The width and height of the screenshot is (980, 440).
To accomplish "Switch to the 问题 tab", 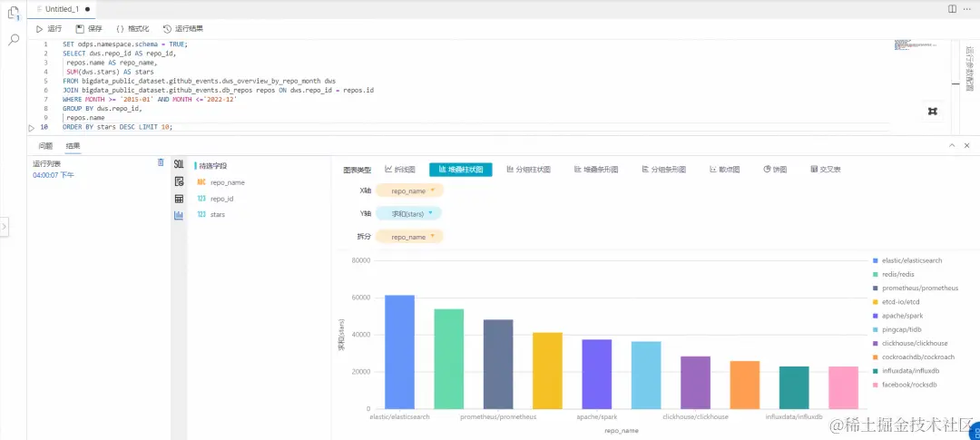I will [x=45, y=146].
